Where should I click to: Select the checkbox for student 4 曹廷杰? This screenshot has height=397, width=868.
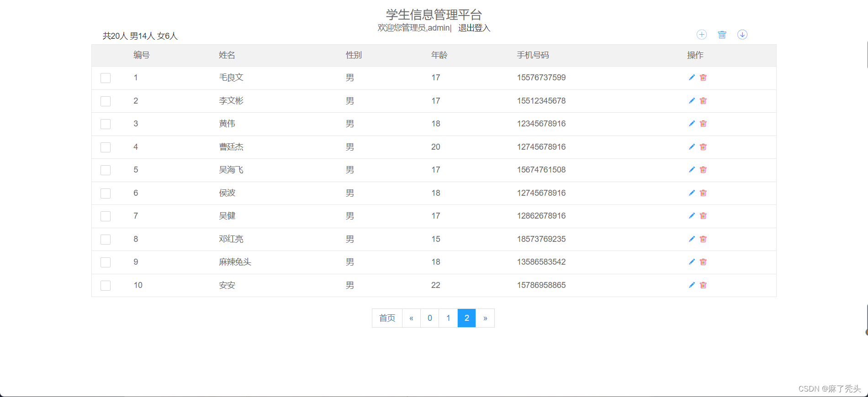tap(106, 147)
